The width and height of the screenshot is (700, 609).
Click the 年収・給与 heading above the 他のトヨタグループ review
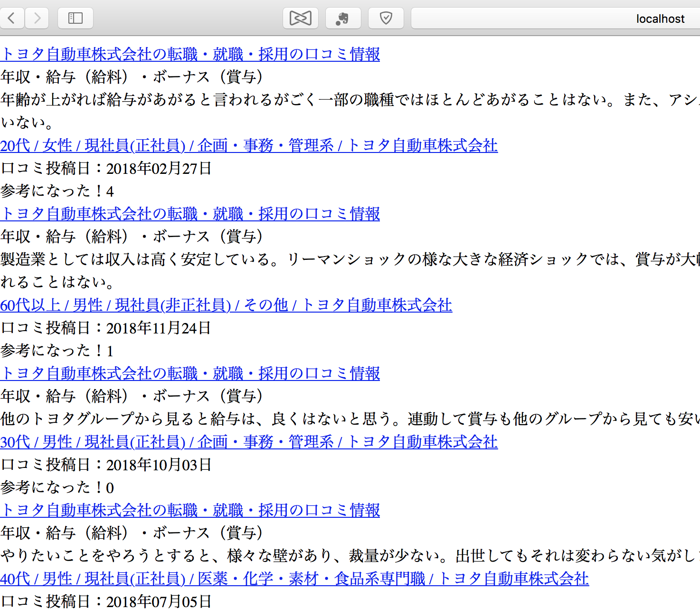coord(132,396)
